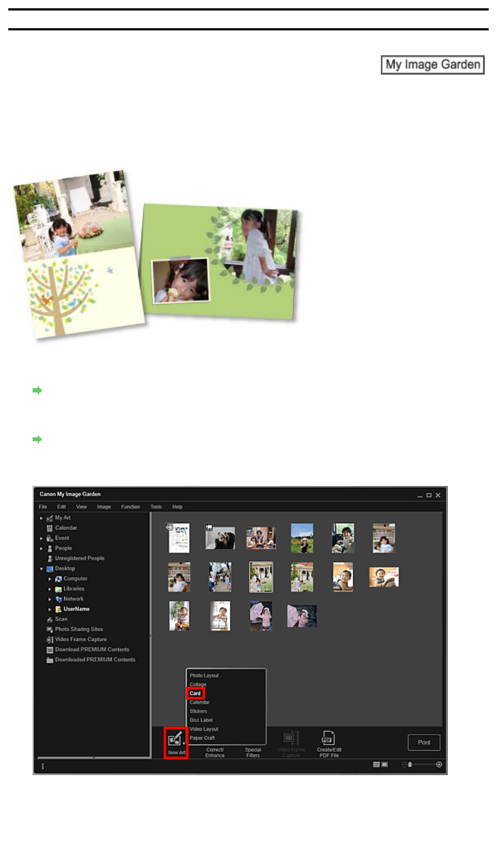Open the Edit menu

point(61,506)
